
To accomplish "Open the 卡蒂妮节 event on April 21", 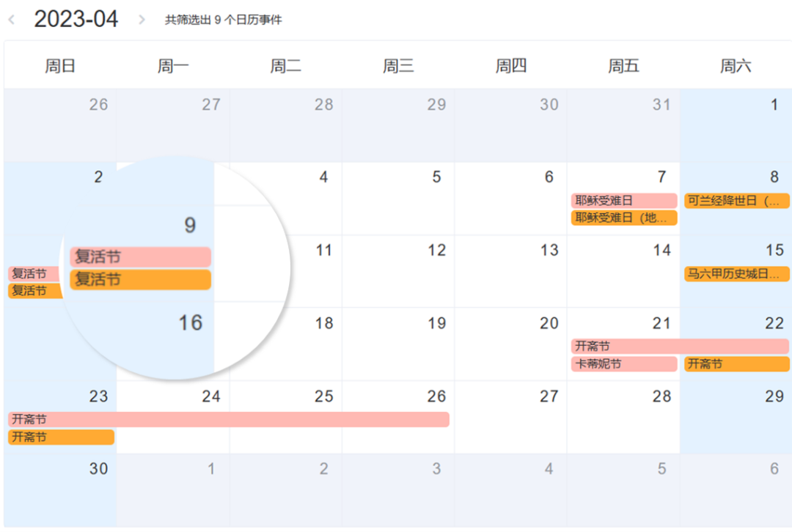I will click(624, 364).
